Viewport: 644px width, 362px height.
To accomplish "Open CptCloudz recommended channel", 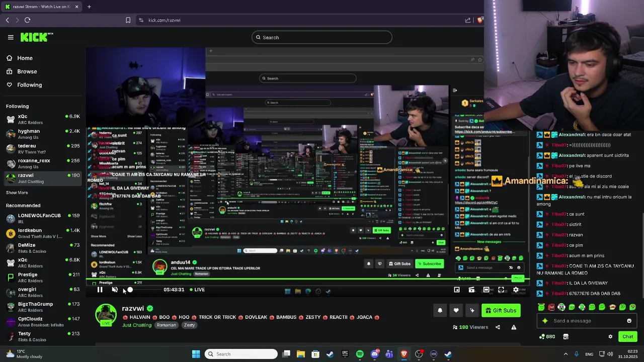I will [43, 322].
